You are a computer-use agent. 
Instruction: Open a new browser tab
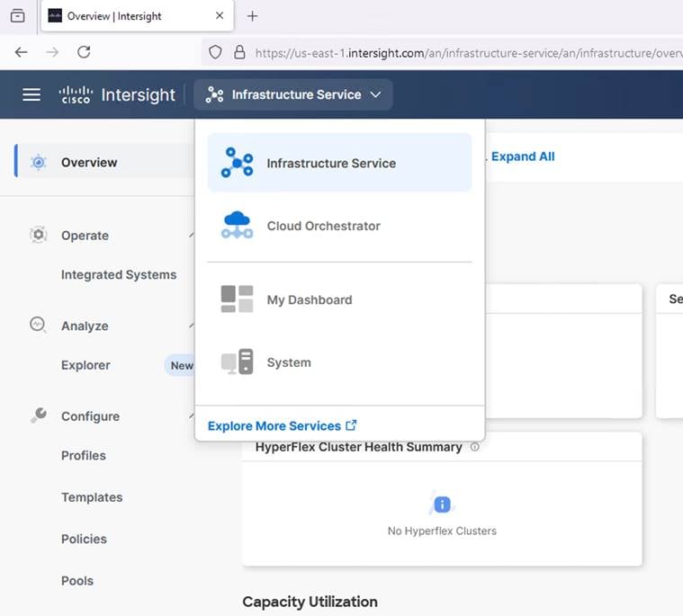(x=252, y=16)
